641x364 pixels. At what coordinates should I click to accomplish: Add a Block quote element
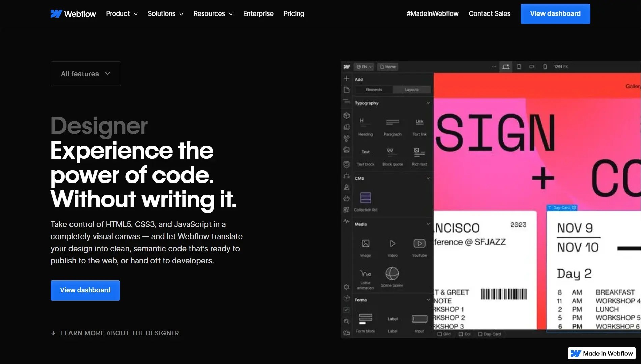392,157
